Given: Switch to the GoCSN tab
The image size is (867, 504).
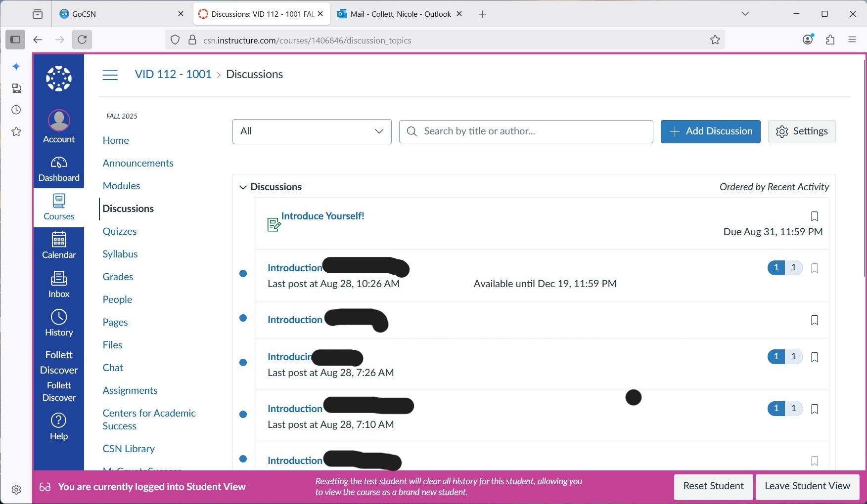Looking at the screenshot, I should pyautogui.click(x=121, y=14).
